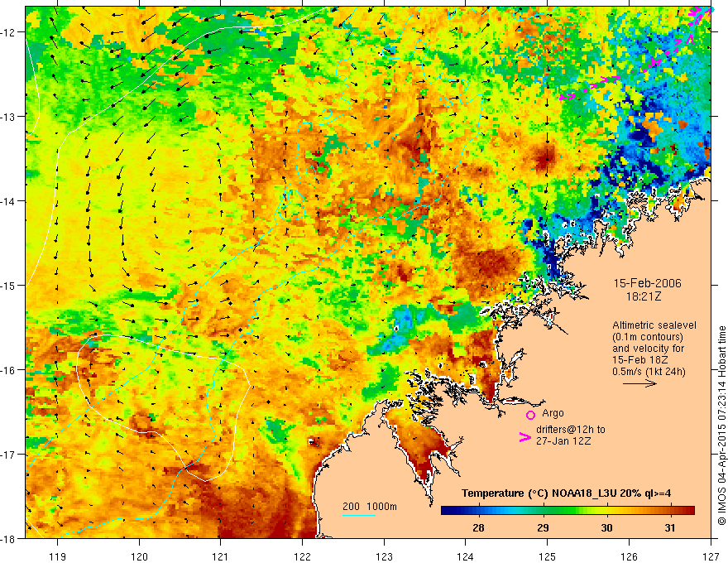Click longitude axis label 125
Image resolution: width=728 pixels, height=563 pixels.
(x=548, y=556)
